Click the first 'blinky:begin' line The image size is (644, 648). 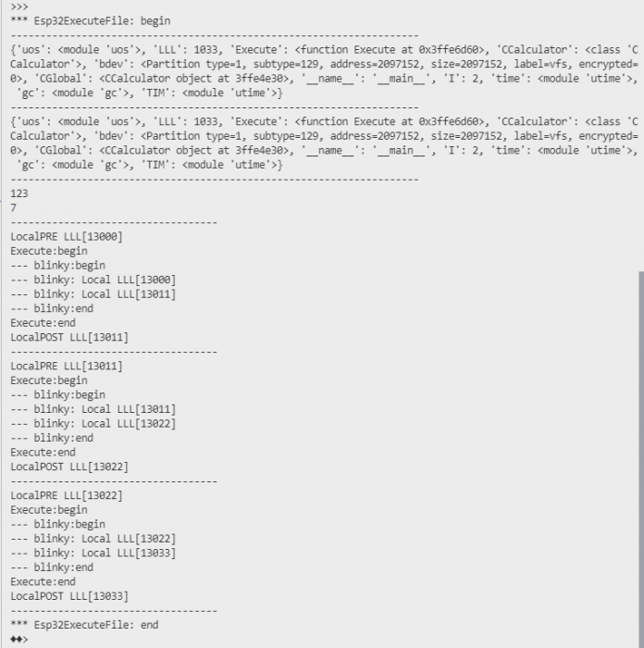58,266
